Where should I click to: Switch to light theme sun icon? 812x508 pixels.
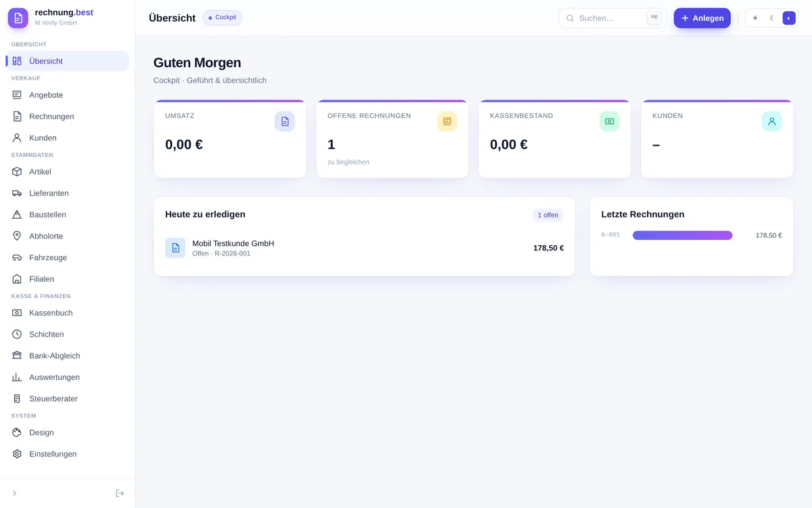pos(755,18)
